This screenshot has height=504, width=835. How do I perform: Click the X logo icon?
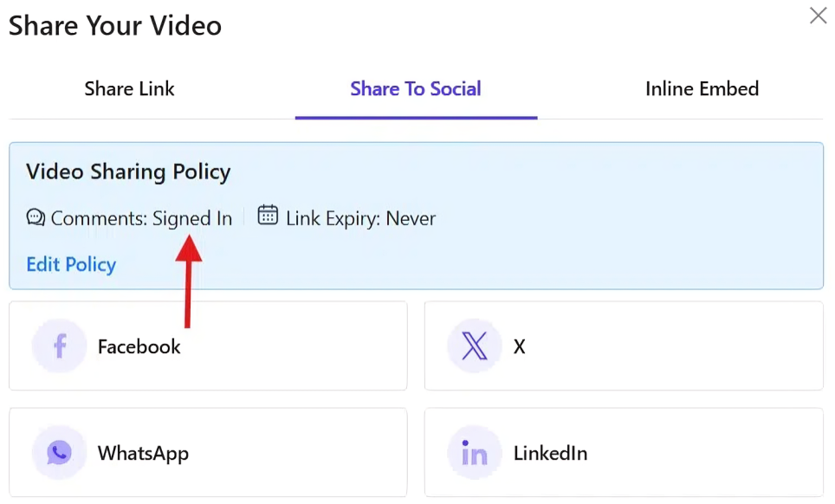pos(475,346)
